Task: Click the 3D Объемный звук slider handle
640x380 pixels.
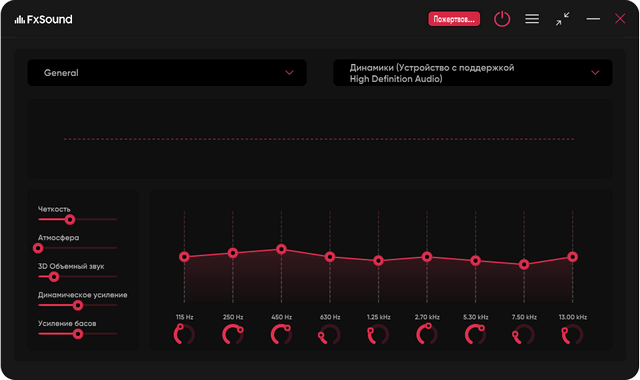Action: [53, 277]
